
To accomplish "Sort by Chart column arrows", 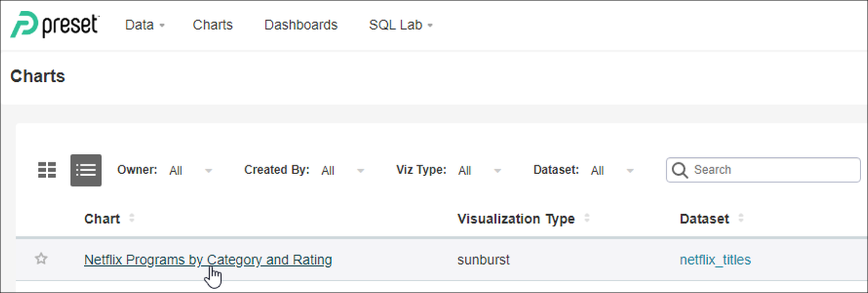I will point(132,218).
